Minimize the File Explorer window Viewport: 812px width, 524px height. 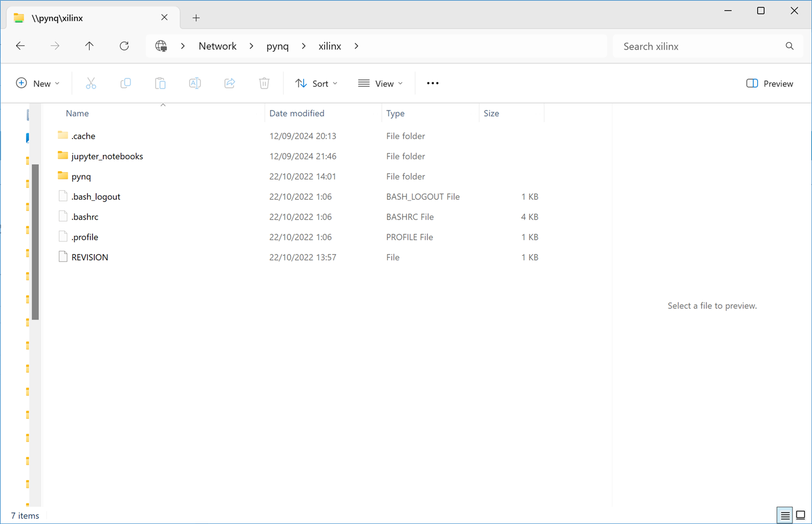click(728, 11)
